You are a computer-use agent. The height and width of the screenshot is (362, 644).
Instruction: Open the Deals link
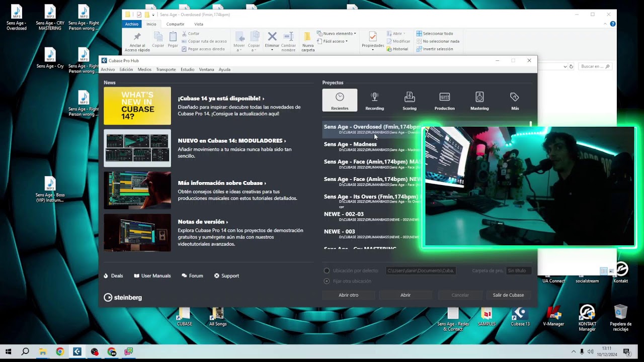[x=113, y=276]
